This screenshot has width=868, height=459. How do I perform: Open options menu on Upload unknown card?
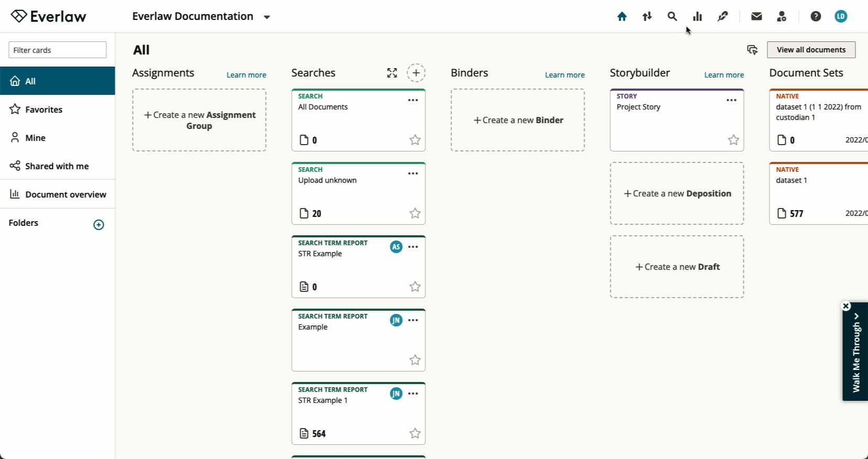coord(413,173)
